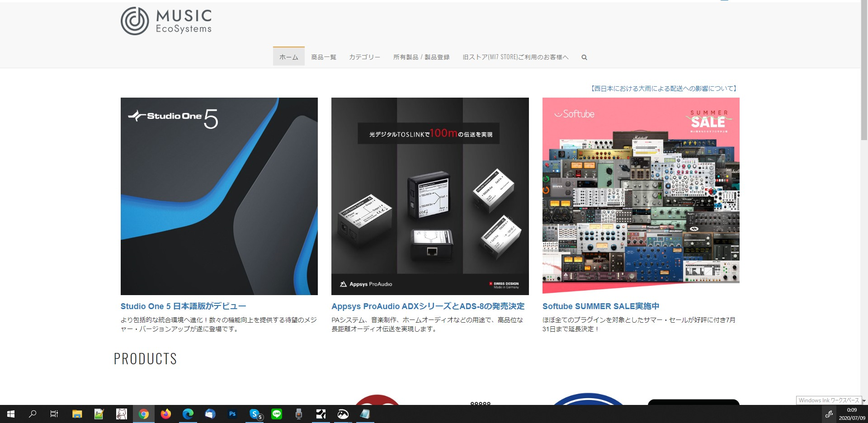
Task: Click the scrollbar down arrow
Action: coord(864,401)
